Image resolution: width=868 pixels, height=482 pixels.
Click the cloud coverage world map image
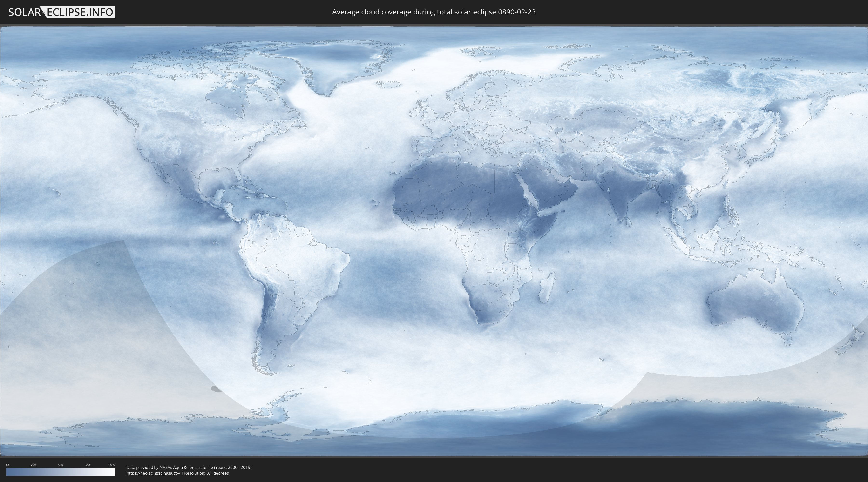(434, 241)
